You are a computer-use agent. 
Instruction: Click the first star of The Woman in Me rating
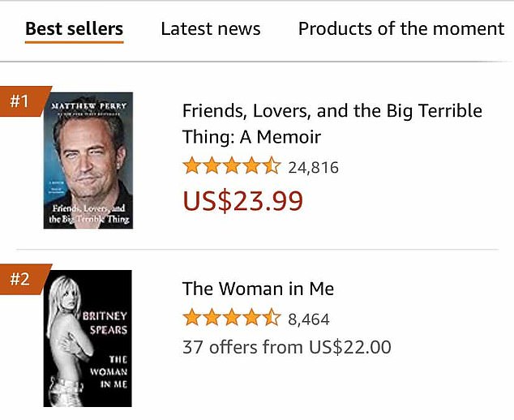192,318
